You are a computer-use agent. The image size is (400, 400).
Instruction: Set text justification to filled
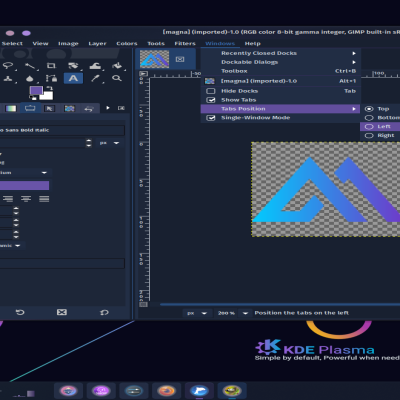pyautogui.click(x=44, y=199)
